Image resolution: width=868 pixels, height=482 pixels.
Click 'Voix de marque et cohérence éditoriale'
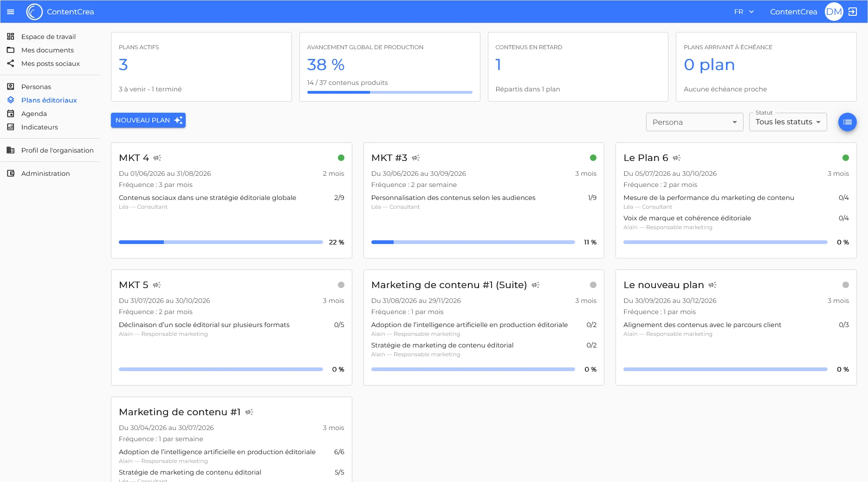pyautogui.click(x=687, y=218)
